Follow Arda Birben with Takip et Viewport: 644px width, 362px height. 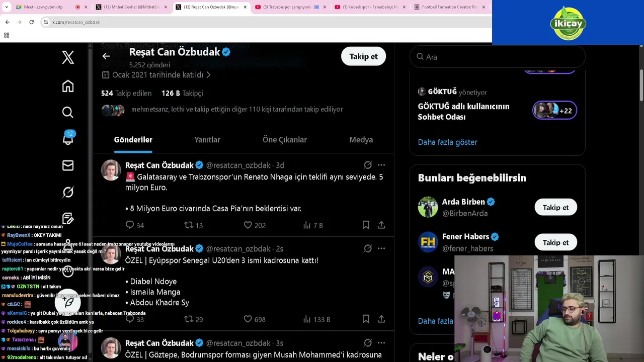pos(555,207)
